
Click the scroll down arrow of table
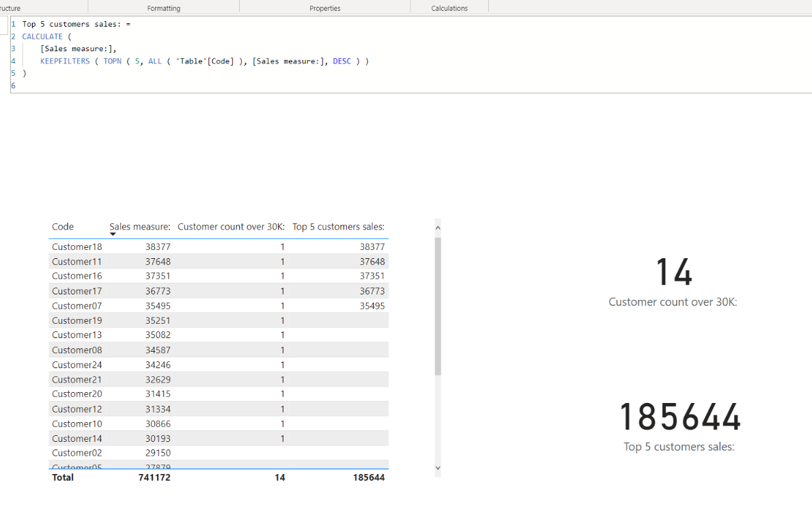tap(438, 468)
